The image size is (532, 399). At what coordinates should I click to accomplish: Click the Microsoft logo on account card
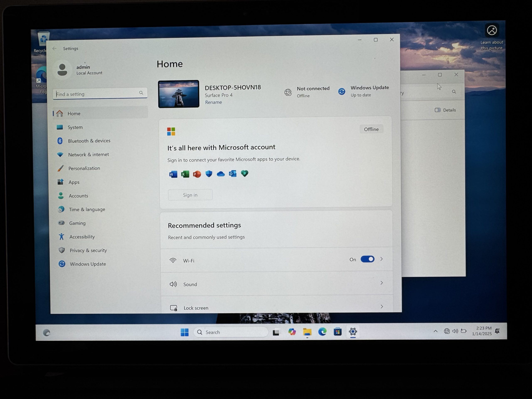point(171,132)
